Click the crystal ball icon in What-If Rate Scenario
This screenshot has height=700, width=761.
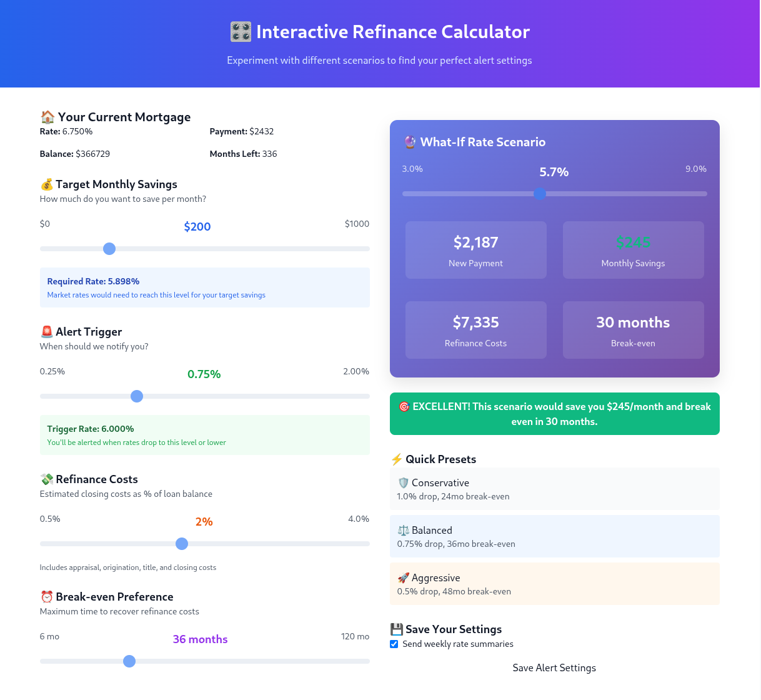point(409,142)
